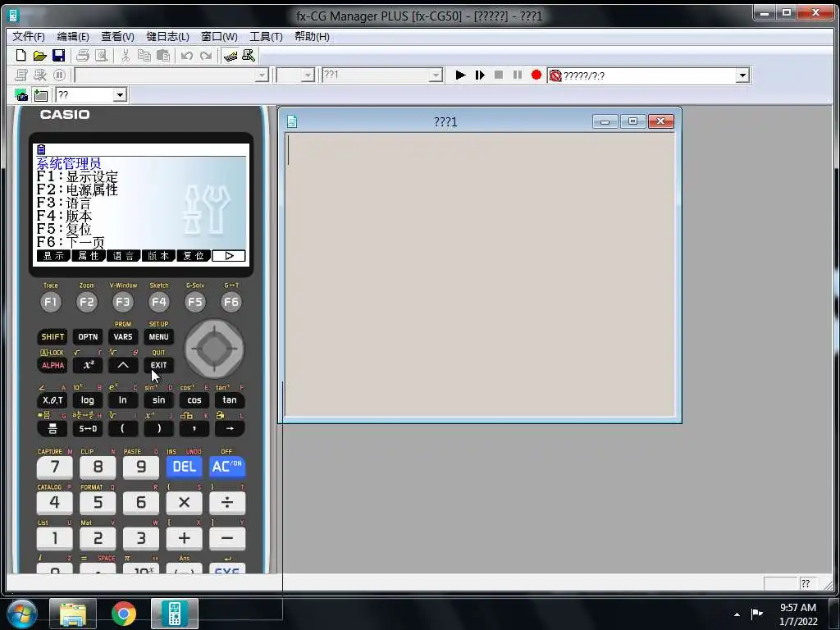Screen dimensions: 840x630
Task: Click the calculator x squared key
Action: point(88,365)
